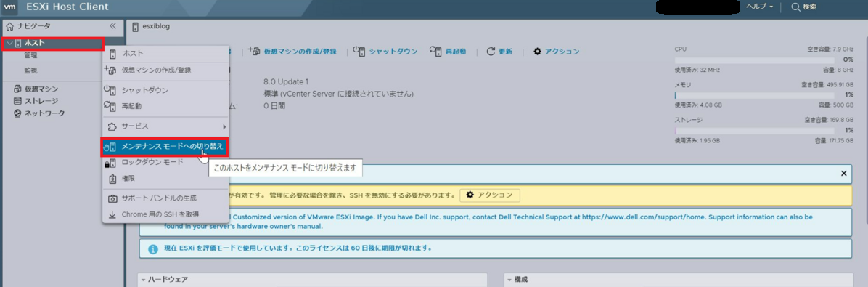Click context menu shutdown power icon
This screenshot has width=868, height=287.
[110, 90]
